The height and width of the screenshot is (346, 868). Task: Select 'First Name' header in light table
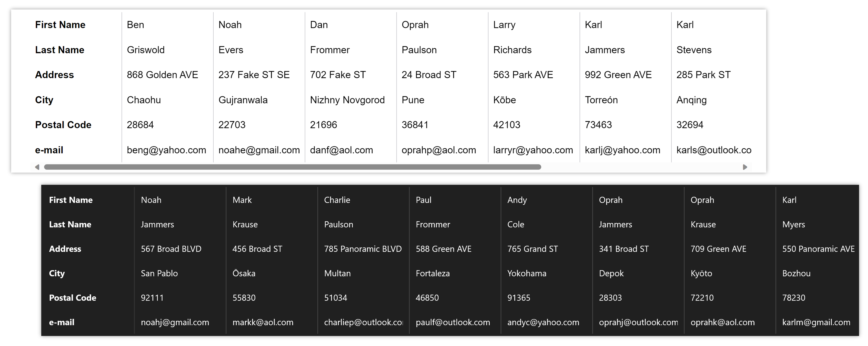click(60, 25)
